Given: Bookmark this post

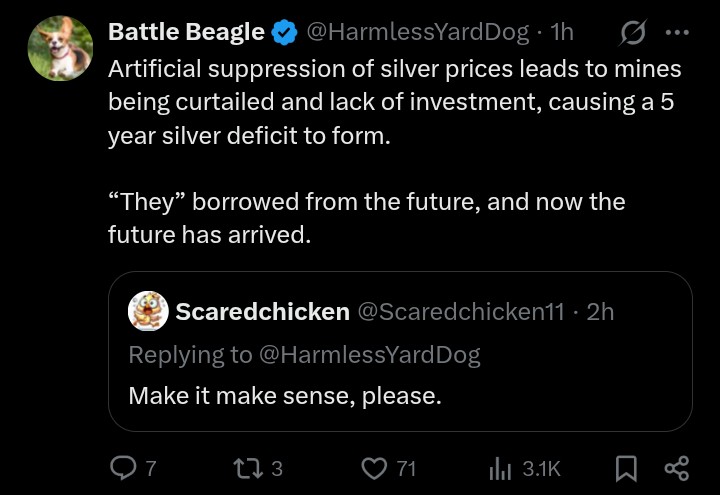Looking at the screenshot, I should click(x=626, y=468).
